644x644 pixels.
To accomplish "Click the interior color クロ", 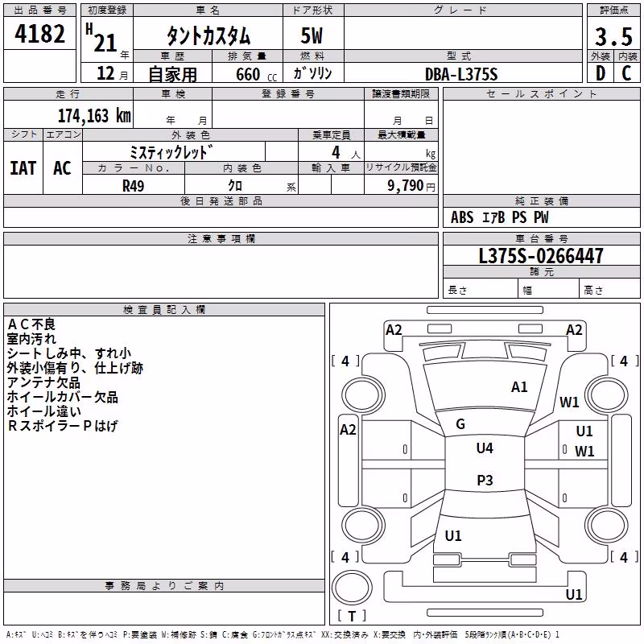I will click(x=235, y=186).
